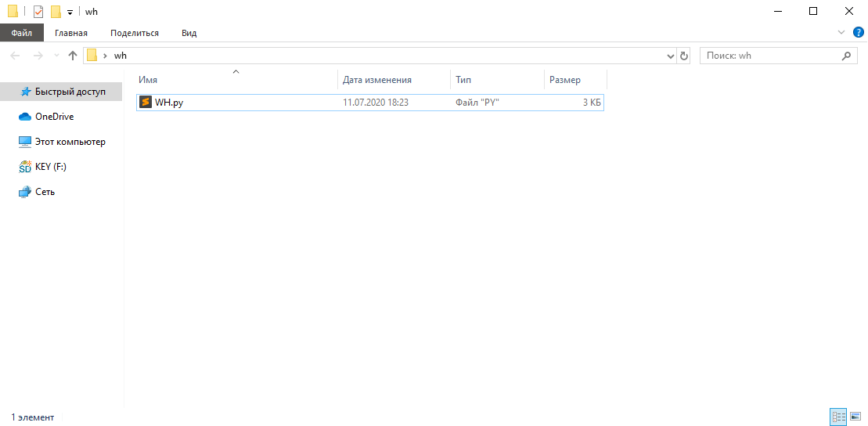Click the 3 КБ size cell
This screenshot has width=868, height=426.
pos(591,103)
